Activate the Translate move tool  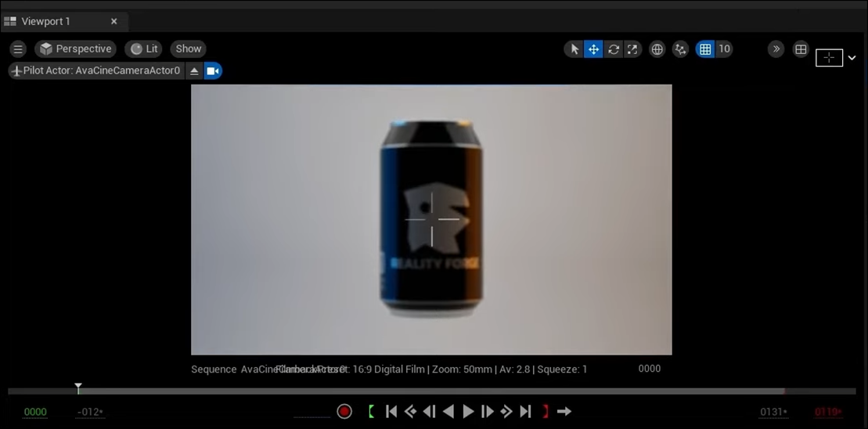click(593, 49)
